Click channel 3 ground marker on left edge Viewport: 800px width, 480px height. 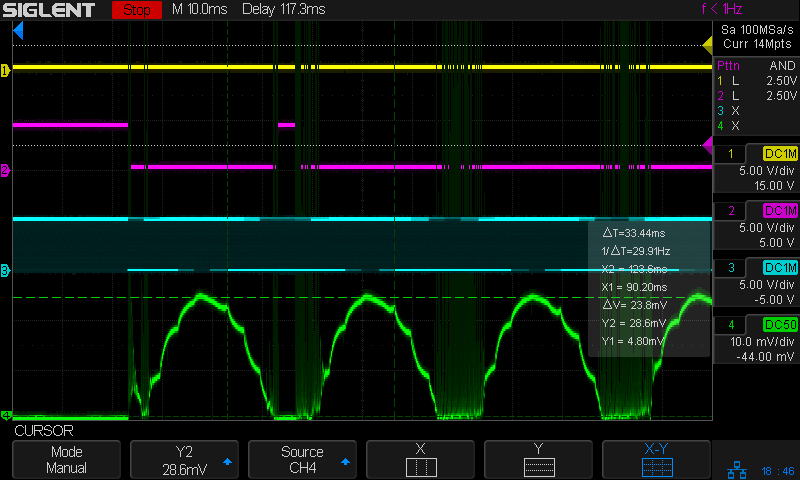(5, 270)
